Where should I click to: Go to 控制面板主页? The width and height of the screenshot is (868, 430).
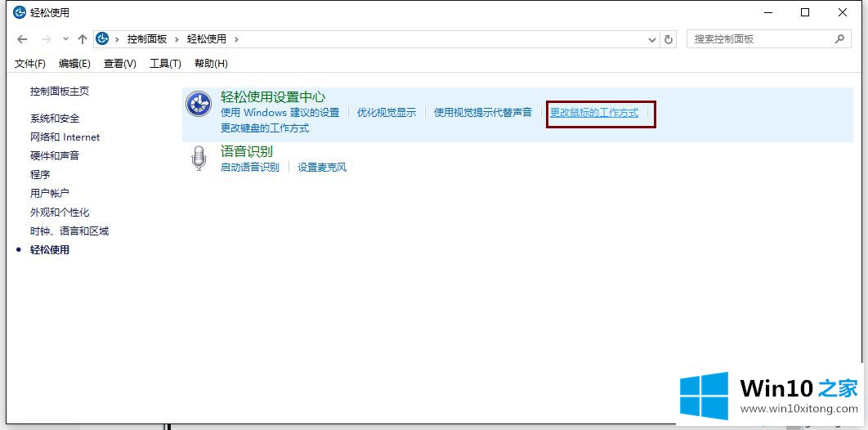[x=60, y=92]
